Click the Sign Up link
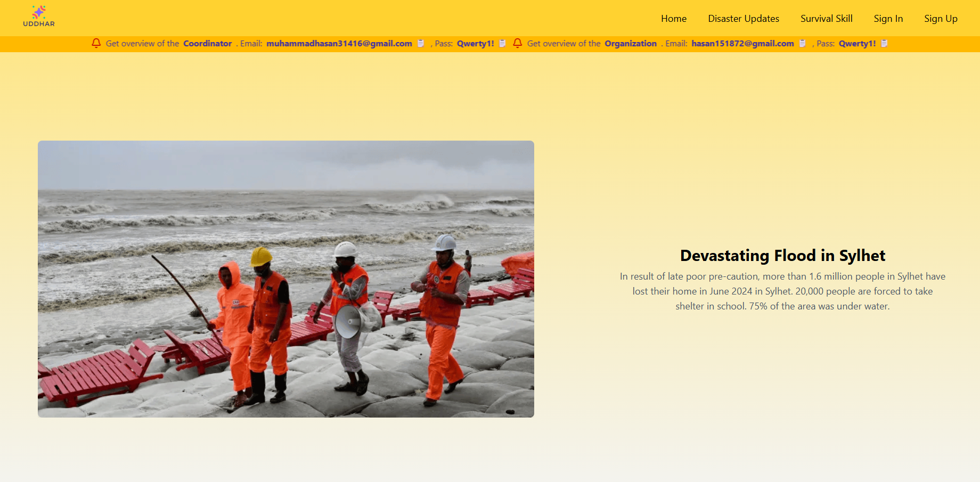Viewport: 980px width, 482px height. (x=941, y=18)
